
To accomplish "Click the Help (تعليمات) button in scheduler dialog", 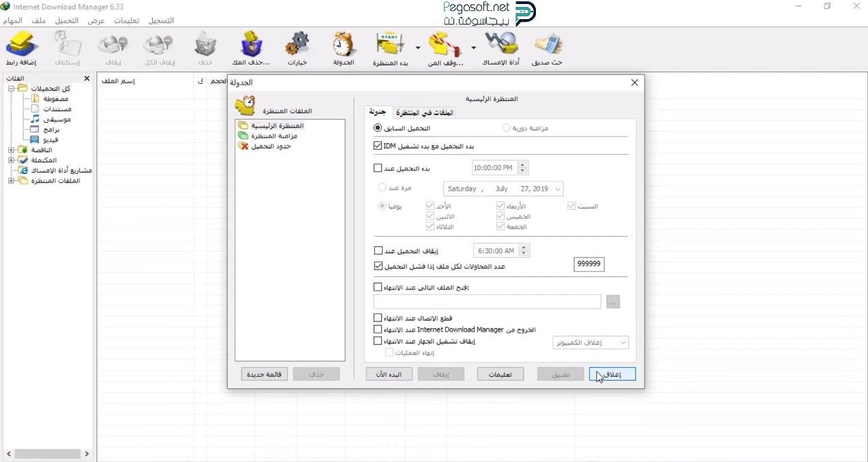I will tap(500, 374).
